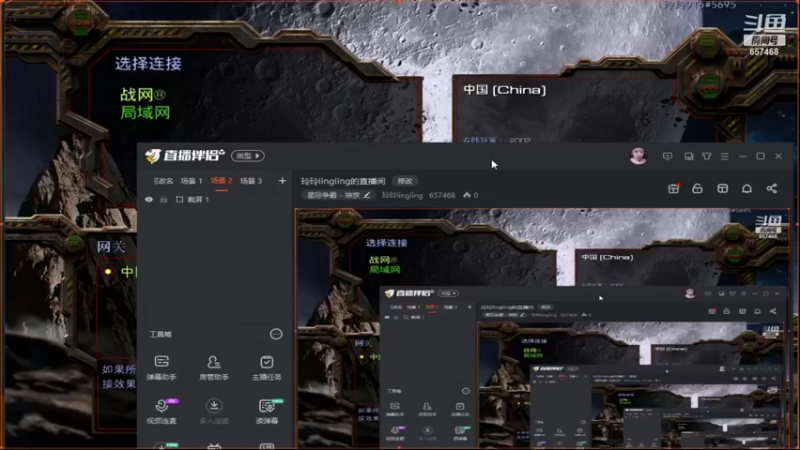
Task: Click the pencil icon beside 星际争霸 category
Action: (x=367, y=195)
